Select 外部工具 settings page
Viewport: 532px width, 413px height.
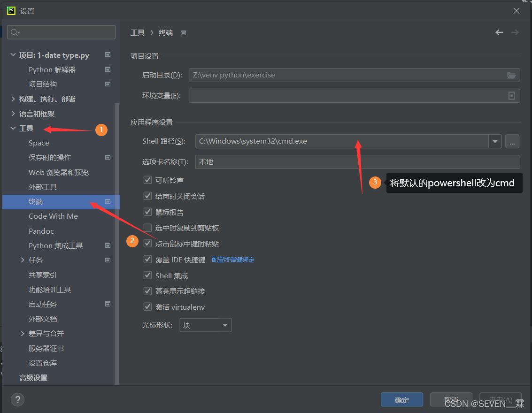coord(43,187)
